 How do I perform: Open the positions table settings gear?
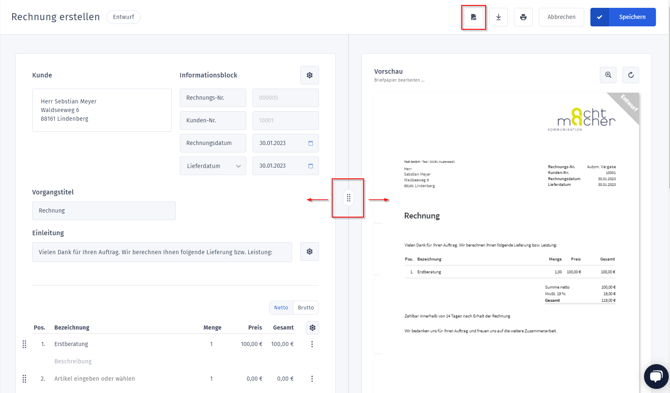[312, 328]
